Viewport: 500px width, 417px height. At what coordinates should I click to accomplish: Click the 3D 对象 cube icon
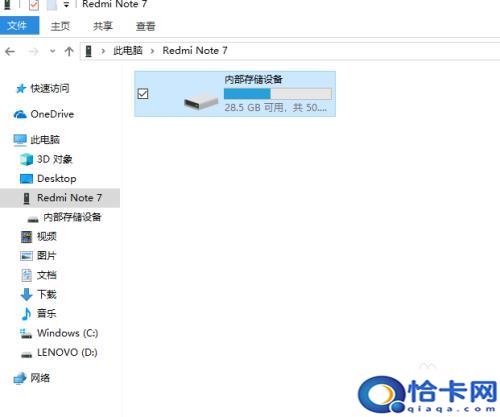coord(26,159)
